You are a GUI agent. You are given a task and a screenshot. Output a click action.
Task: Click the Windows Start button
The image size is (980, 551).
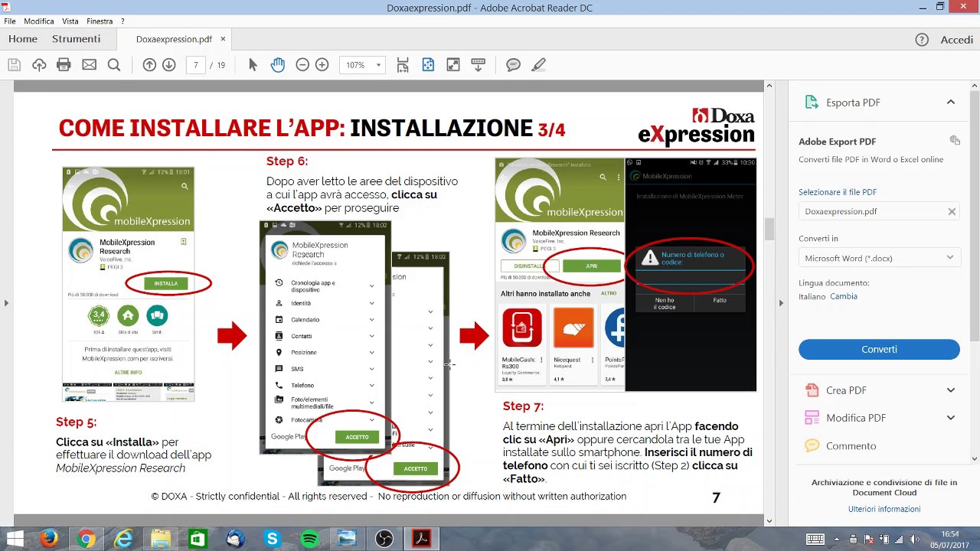click(x=15, y=539)
